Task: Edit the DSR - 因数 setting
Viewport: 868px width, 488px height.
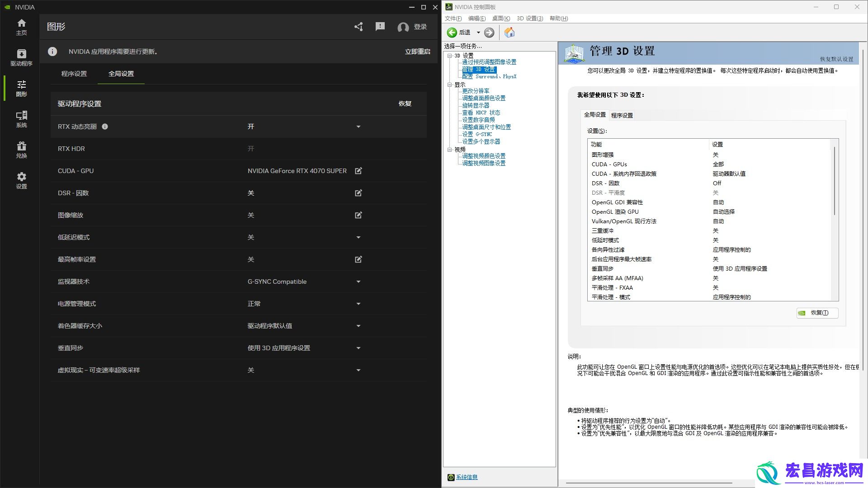Action: click(359, 193)
